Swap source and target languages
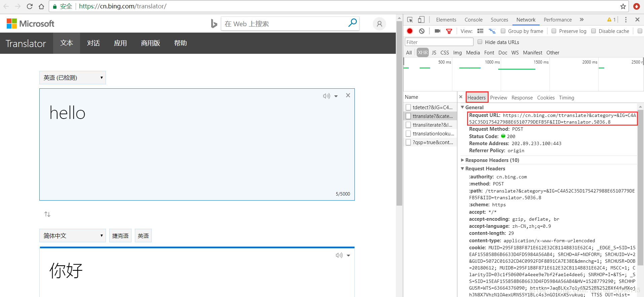This screenshot has height=297, width=644. 47,214
